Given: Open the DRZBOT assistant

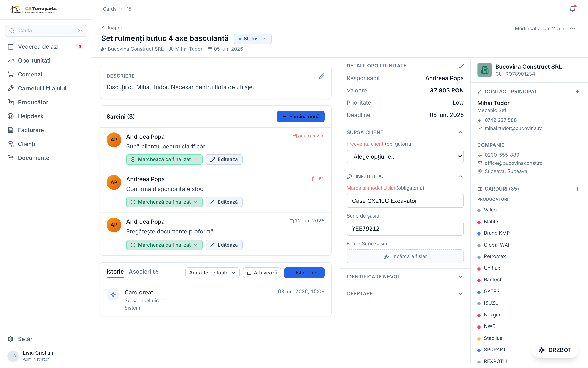Looking at the screenshot, I should click(x=555, y=350).
